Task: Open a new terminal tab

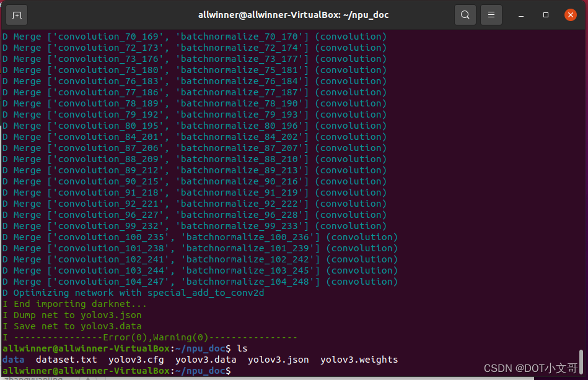Action: click(17, 15)
